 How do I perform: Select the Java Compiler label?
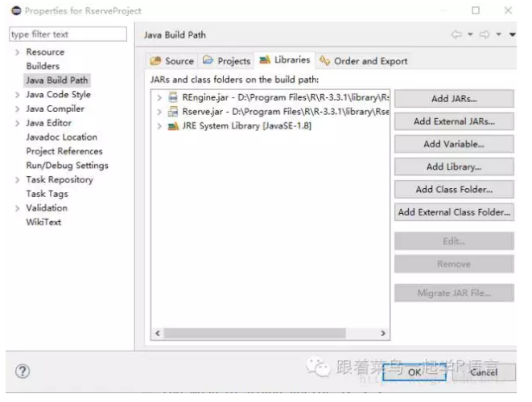tap(55, 109)
